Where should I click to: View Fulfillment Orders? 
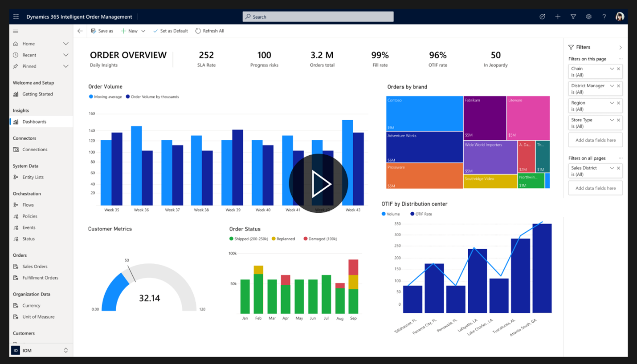pos(40,277)
